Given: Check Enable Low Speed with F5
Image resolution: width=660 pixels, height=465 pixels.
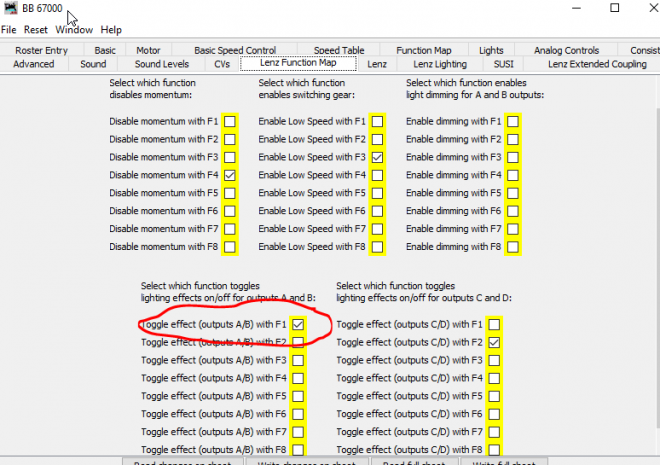Looking at the screenshot, I should tap(378, 193).
